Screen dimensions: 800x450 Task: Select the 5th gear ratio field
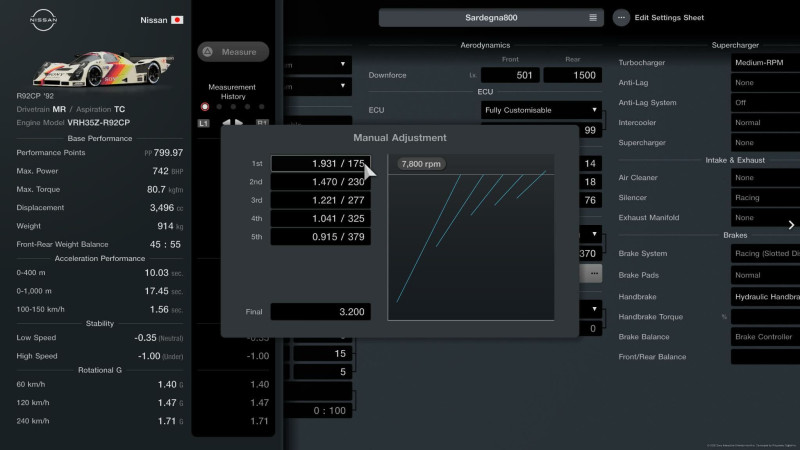click(320, 237)
